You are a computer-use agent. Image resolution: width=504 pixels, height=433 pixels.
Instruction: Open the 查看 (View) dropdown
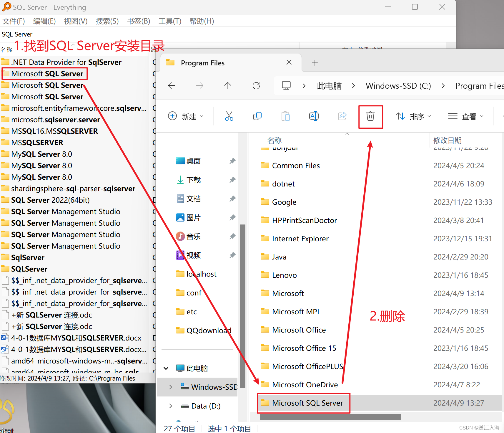pyautogui.click(x=466, y=116)
